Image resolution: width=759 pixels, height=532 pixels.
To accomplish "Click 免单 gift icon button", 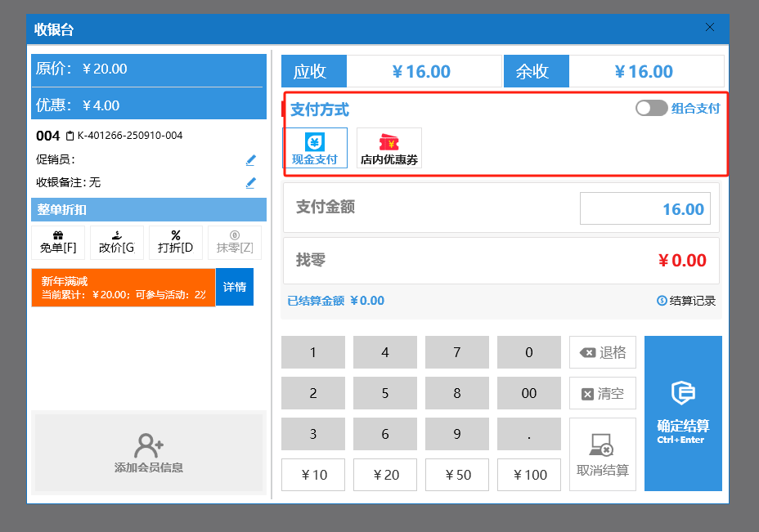I will (x=58, y=243).
